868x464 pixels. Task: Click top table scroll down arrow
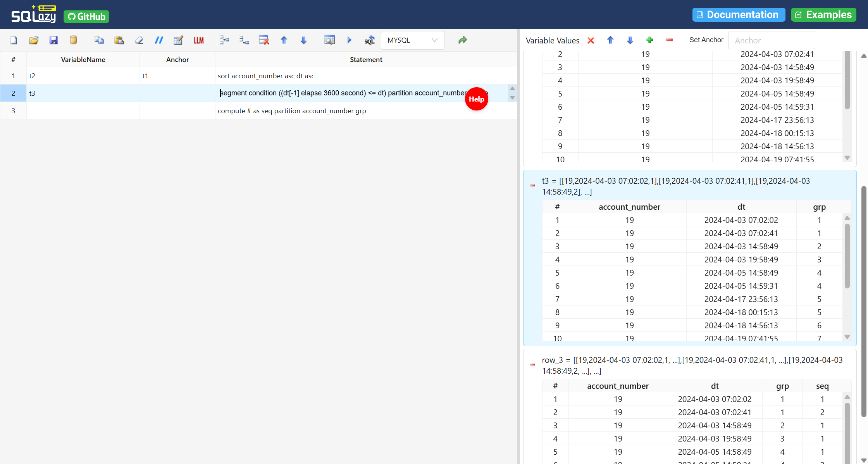tap(847, 158)
